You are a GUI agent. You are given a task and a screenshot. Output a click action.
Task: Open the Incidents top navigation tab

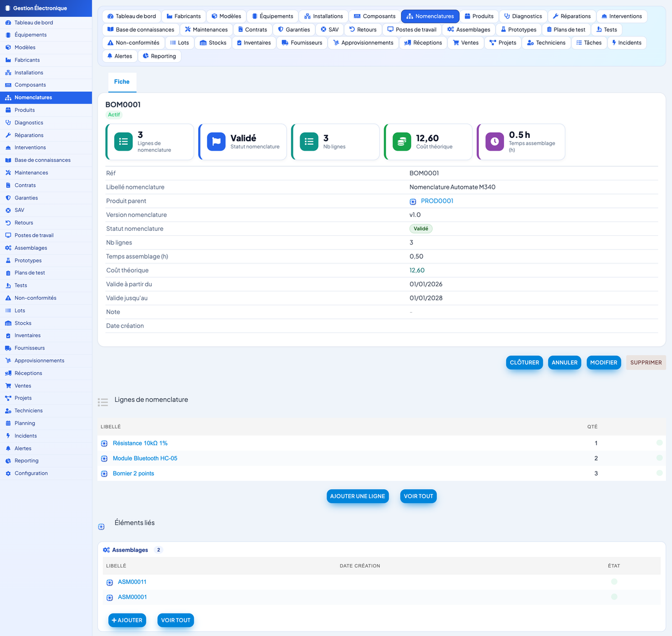pos(627,43)
